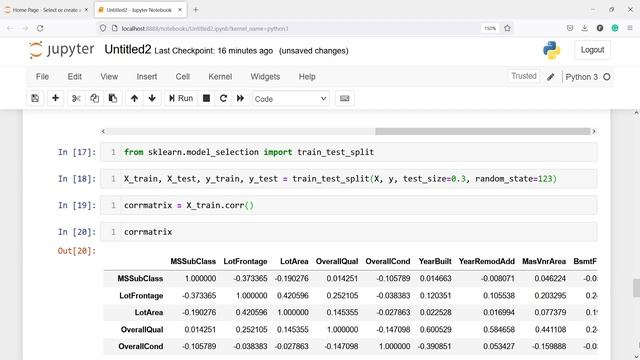Screen dimensions: 640x360
Task: Open the Help menu
Action: [x=307, y=77]
